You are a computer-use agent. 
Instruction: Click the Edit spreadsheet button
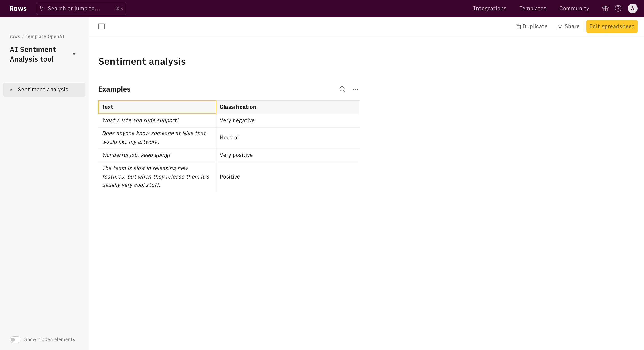coord(612,27)
